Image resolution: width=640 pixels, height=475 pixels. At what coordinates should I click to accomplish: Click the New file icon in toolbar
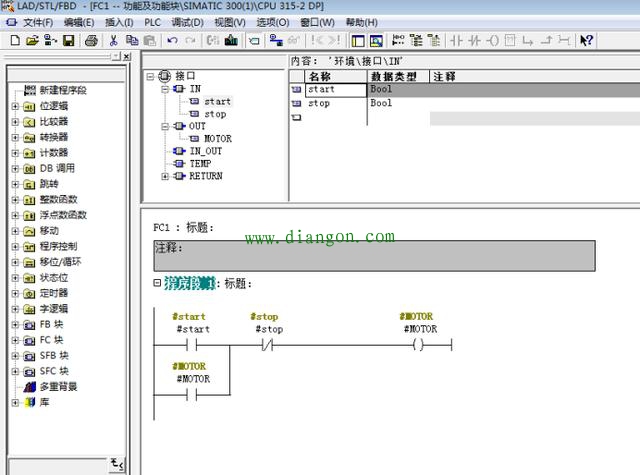tap(14, 41)
